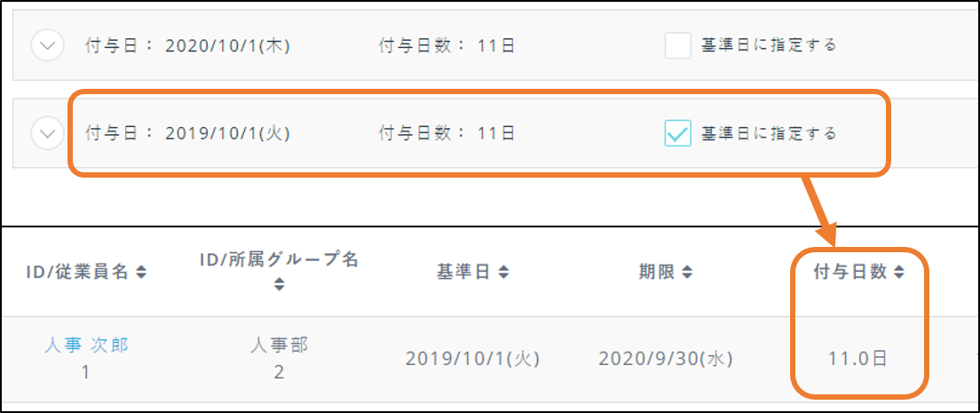The height and width of the screenshot is (413, 980).
Task: Click the 11.0日 granted days cell
Action: pyautogui.click(x=857, y=359)
